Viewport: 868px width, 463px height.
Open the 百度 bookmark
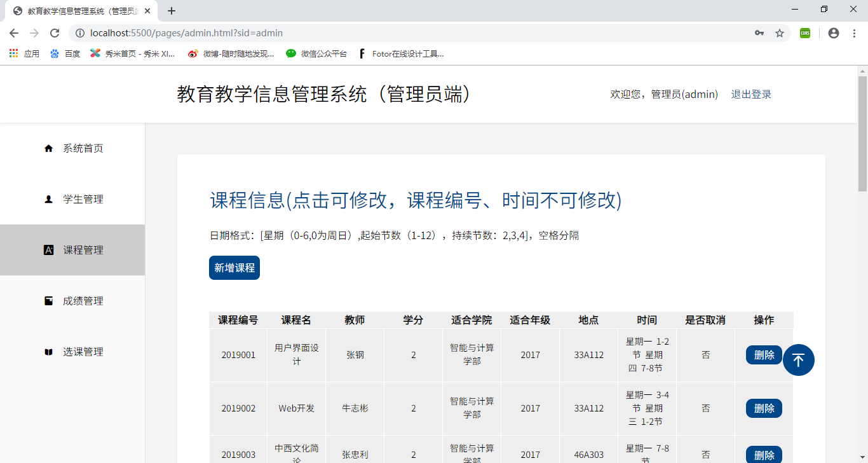(x=65, y=54)
